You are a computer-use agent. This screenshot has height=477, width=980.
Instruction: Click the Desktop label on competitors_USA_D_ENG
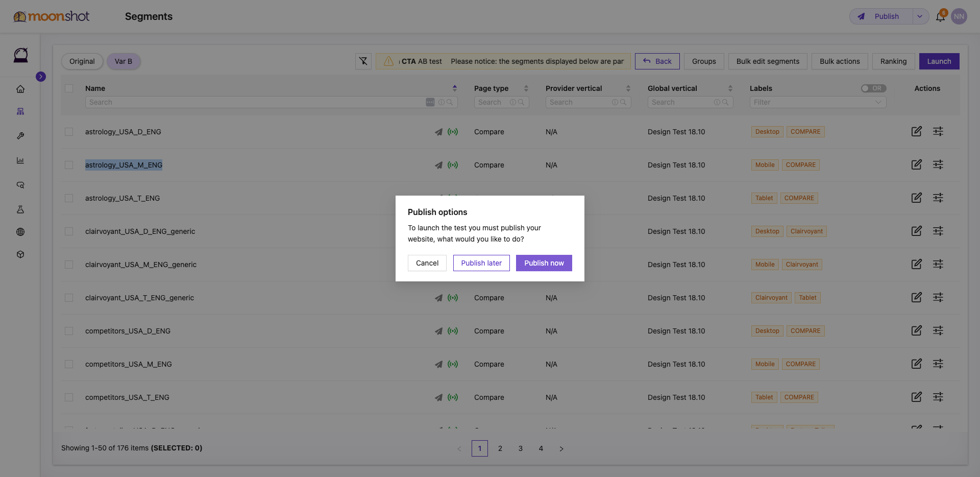(767, 331)
